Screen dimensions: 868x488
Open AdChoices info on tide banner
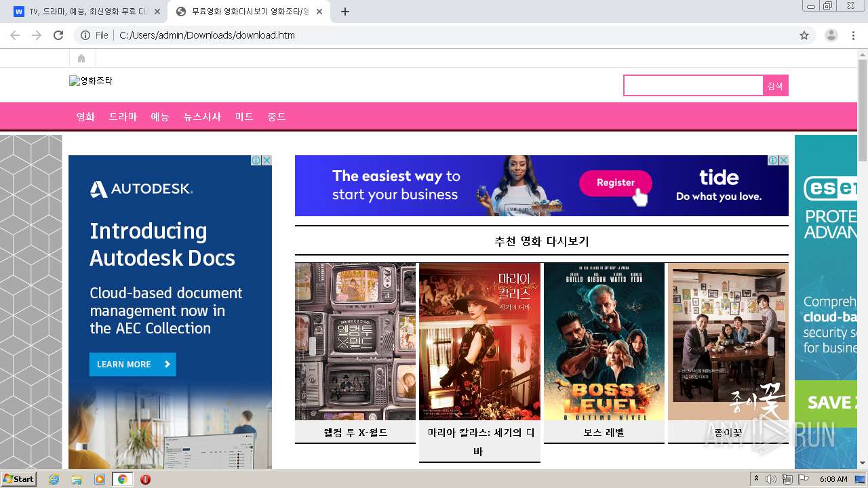(x=773, y=161)
